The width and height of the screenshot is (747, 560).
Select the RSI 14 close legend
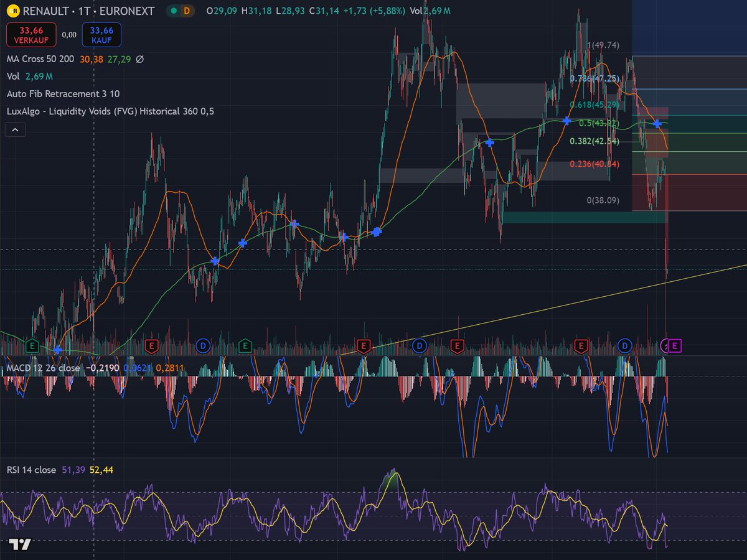31,470
